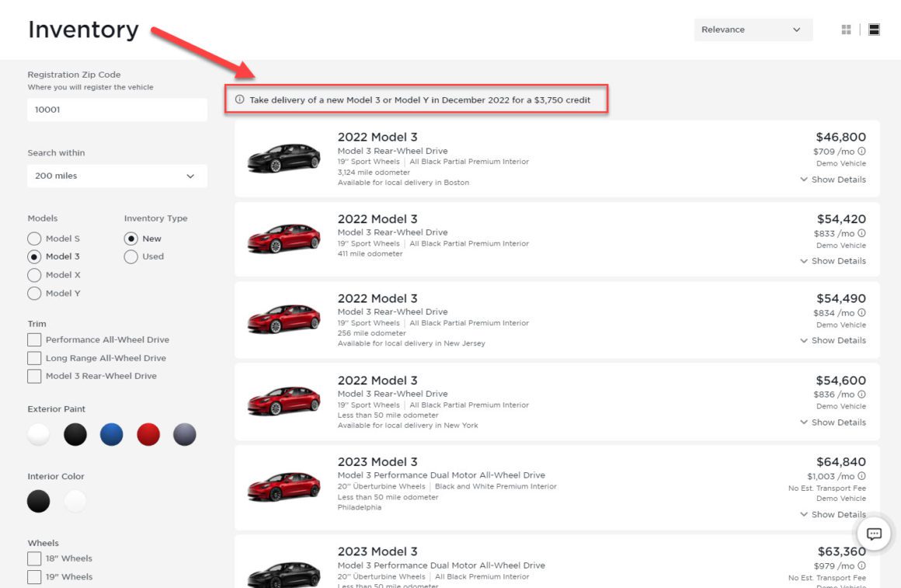This screenshot has height=588, width=901.
Task: Click 'Available for local delivery in New York' text
Action: [408, 426]
